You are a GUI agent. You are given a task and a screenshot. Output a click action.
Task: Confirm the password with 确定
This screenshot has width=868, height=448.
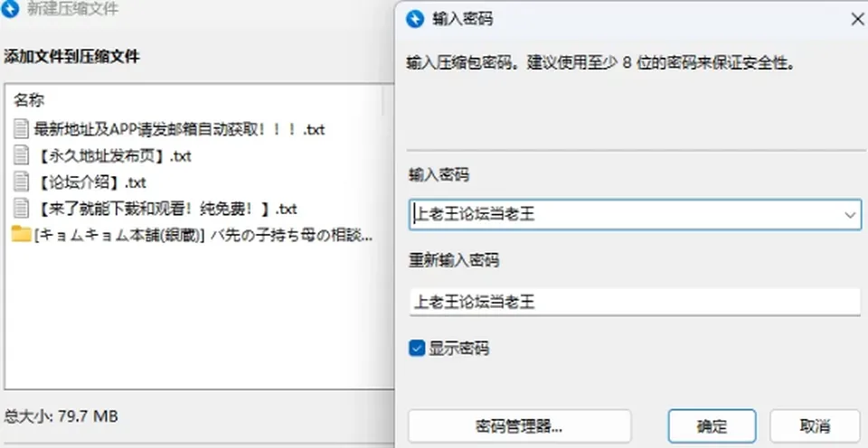712,426
